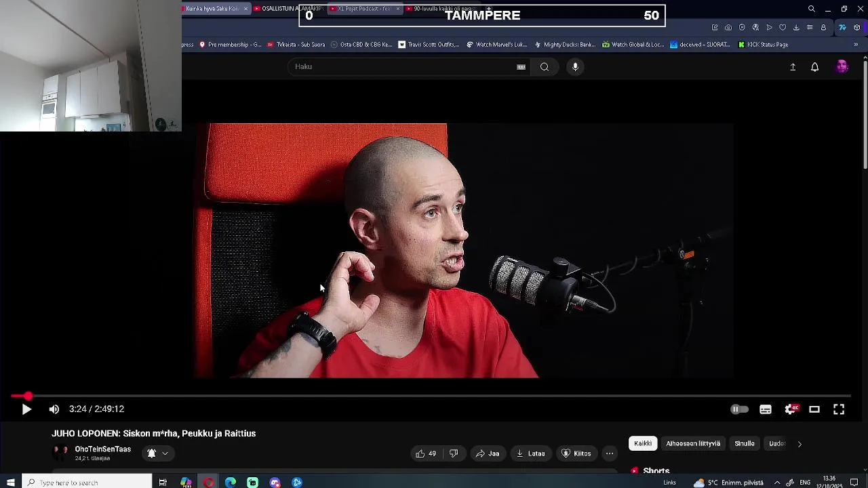Click the ENG language indicator in the tray
Image resolution: width=868 pixels, height=488 pixels.
pyautogui.click(x=805, y=483)
